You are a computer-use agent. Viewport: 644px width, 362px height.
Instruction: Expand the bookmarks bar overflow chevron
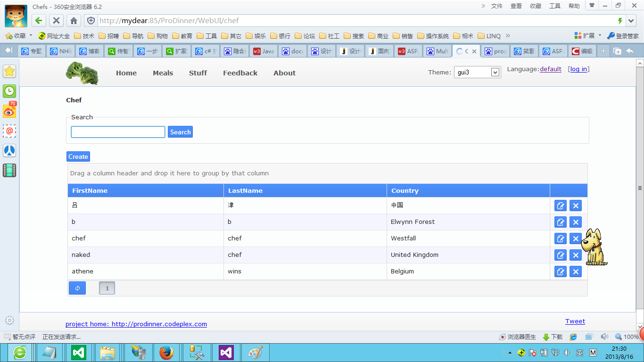coord(508,36)
